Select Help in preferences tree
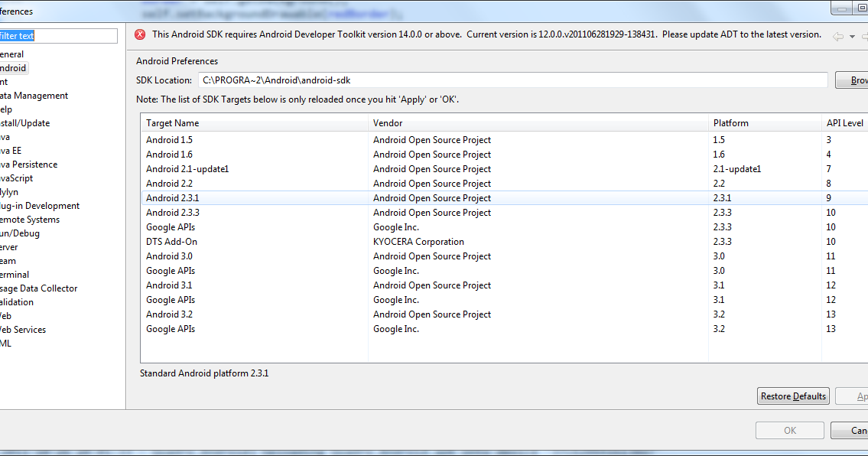The height and width of the screenshot is (456, 868). (x=6, y=109)
